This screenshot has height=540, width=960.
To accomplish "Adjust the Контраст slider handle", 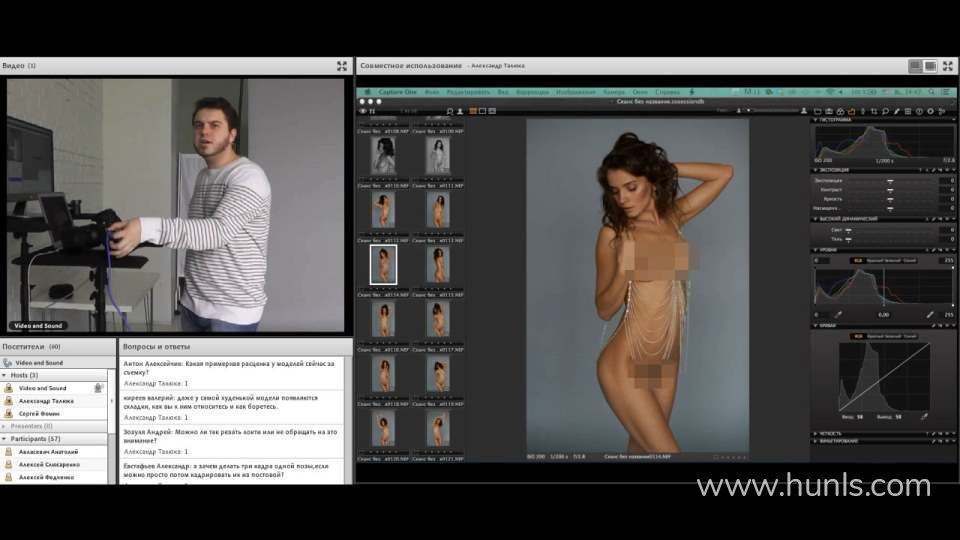I will 890,190.
